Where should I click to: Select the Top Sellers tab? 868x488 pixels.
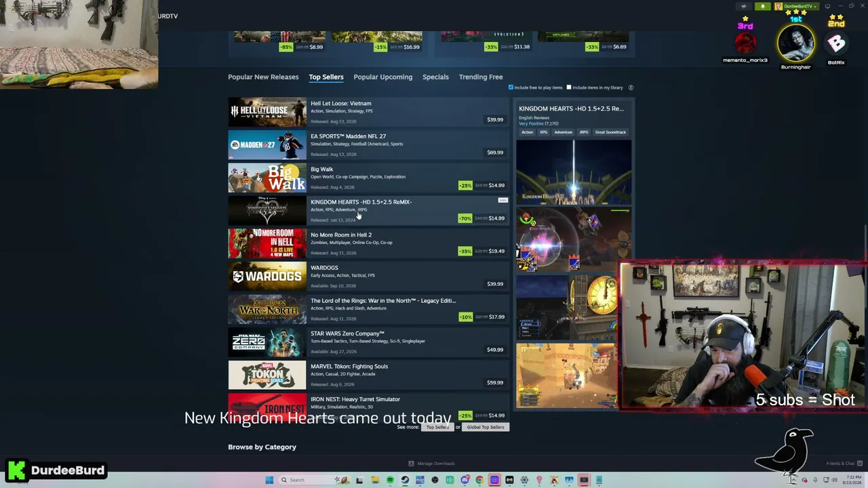pyautogui.click(x=326, y=77)
